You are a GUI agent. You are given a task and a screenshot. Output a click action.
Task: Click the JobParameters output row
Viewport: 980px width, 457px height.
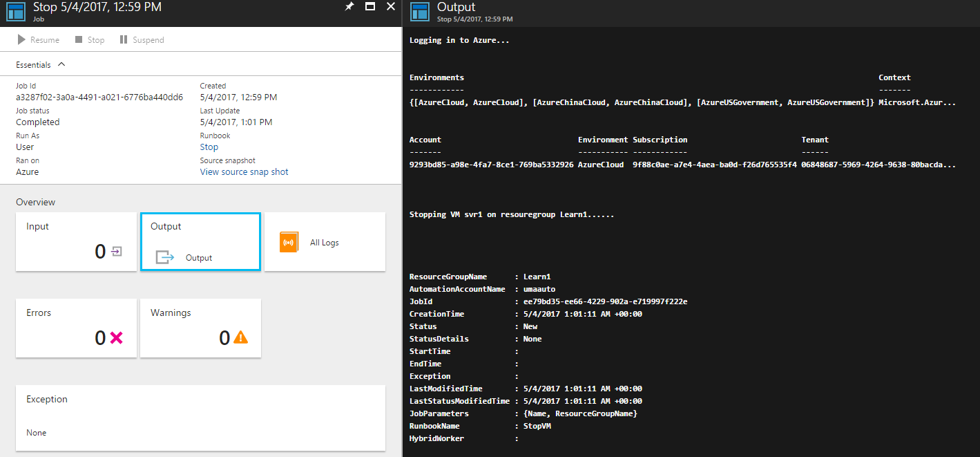click(523, 413)
